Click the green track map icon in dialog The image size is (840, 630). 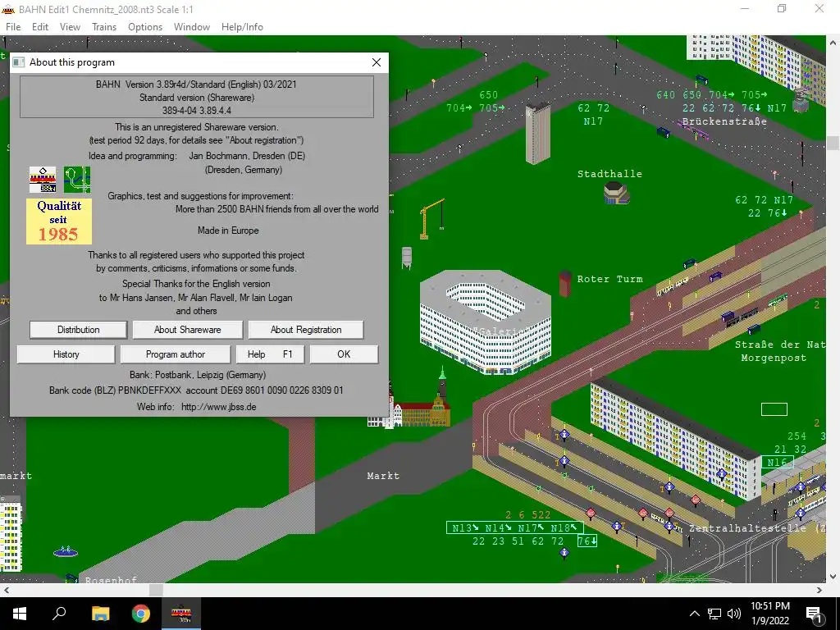[77, 180]
